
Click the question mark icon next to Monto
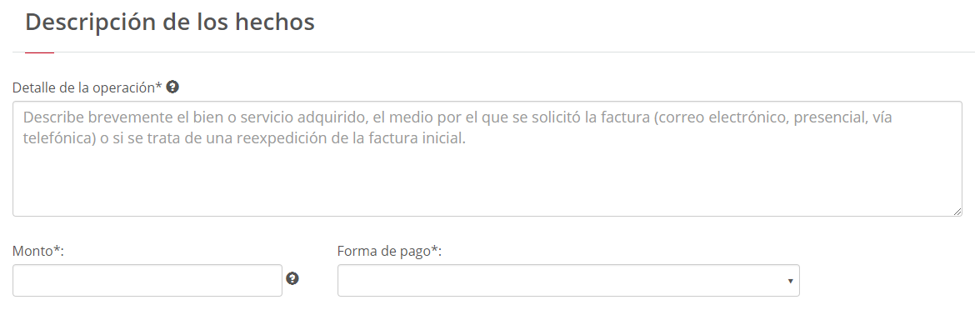[x=292, y=278]
